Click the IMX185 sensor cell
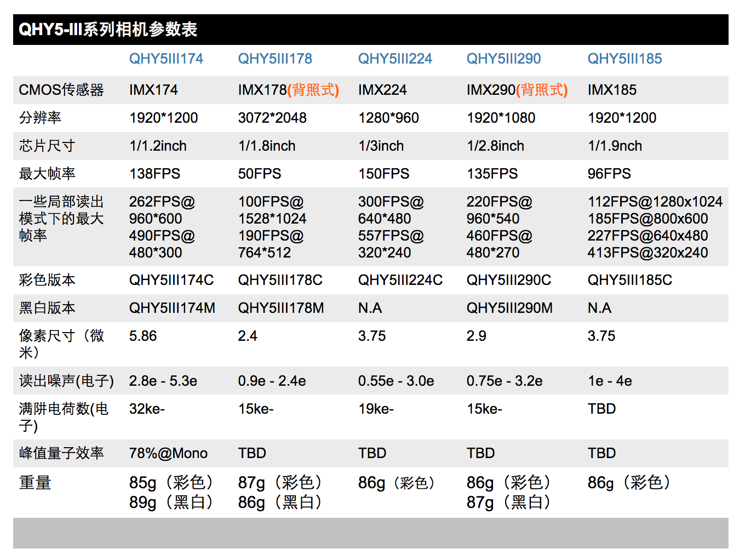 [x=612, y=90]
